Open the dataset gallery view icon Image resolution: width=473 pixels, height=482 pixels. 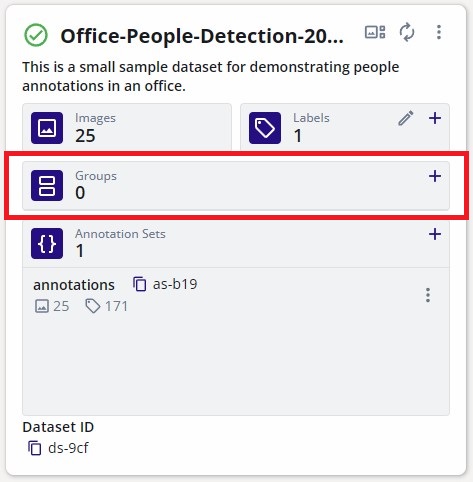pyautogui.click(x=375, y=32)
